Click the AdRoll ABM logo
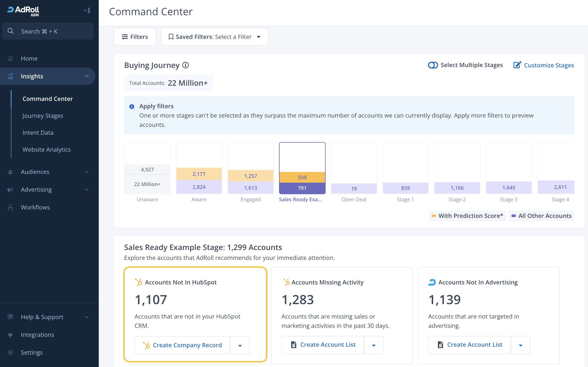The height and width of the screenshot is (367, 588). [x=23, y=11]
